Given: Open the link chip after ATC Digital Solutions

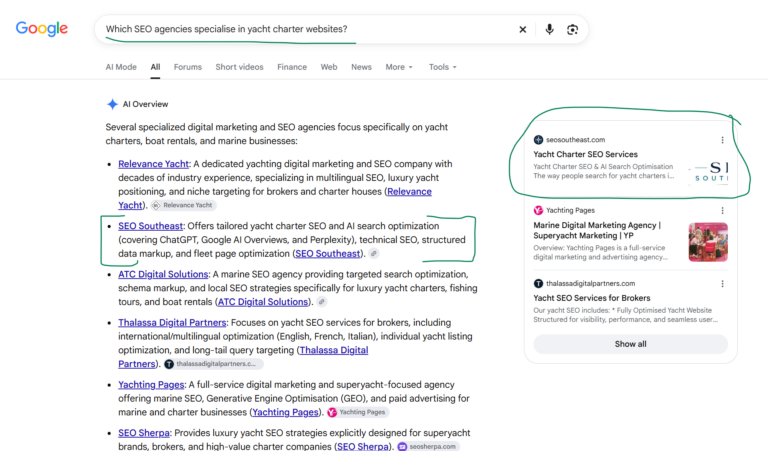Looking at the screenshot, I should (x=322, y=302).
